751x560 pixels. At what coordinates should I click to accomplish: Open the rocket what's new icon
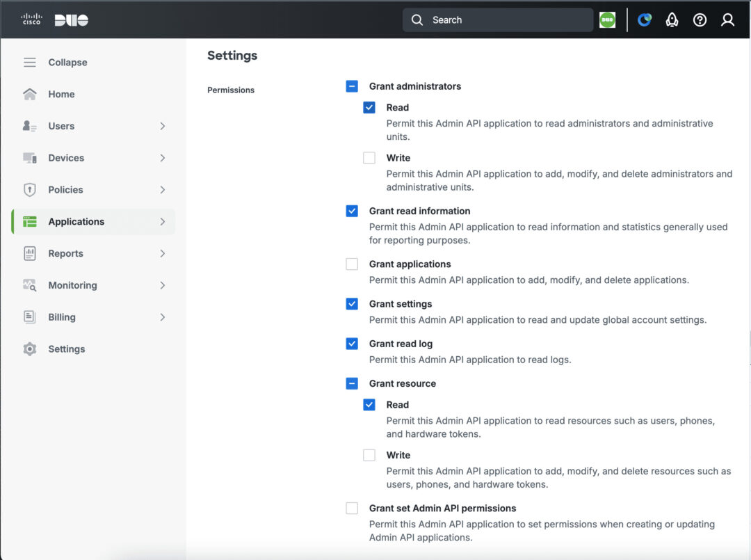(672, 19)
